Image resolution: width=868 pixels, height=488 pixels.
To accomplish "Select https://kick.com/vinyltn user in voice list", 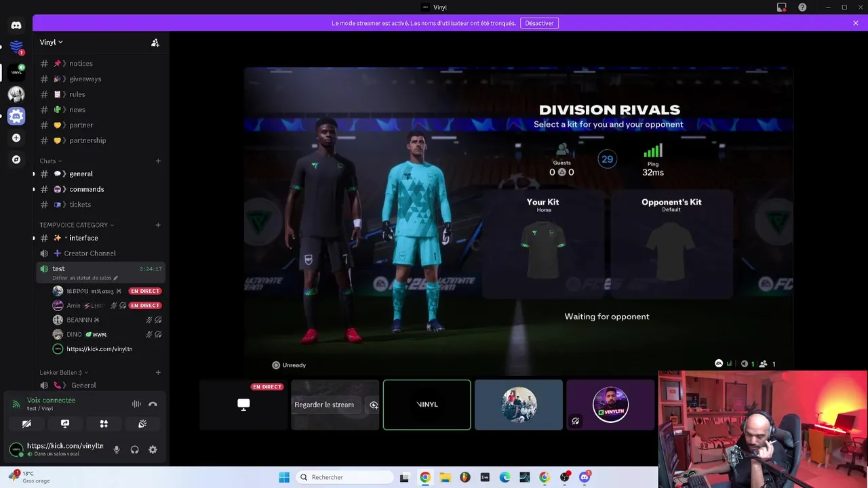I will tap(107, 349).
